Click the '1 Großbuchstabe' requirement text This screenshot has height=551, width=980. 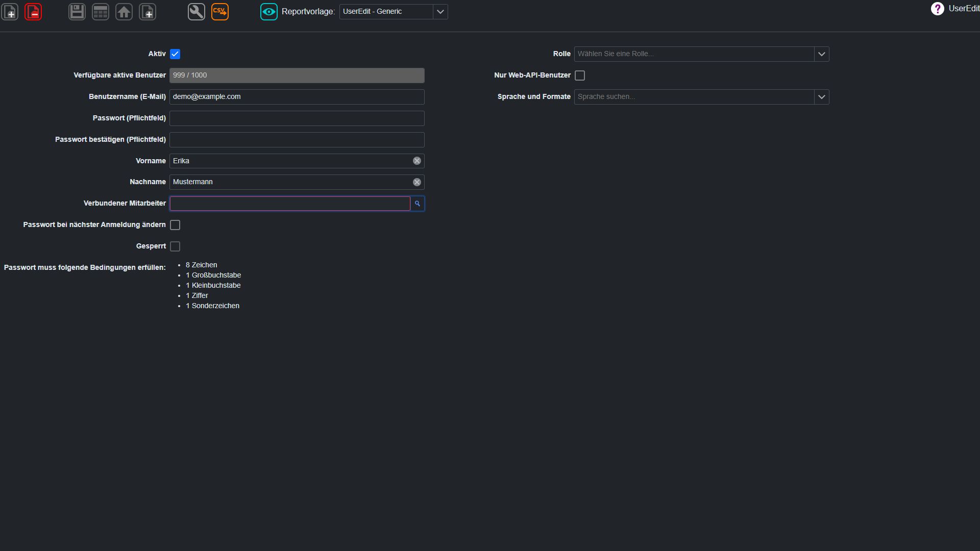tap(213, 275)
